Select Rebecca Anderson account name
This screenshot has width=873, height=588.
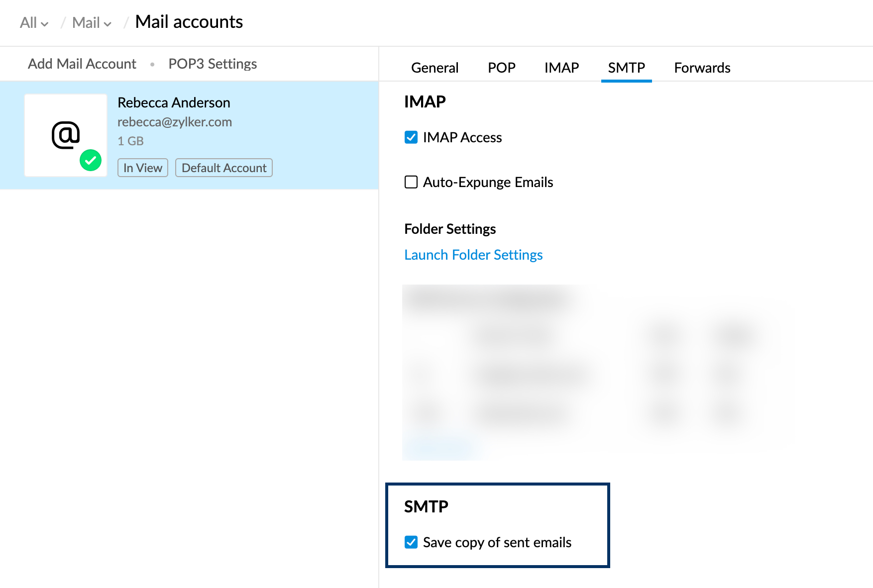(174, 102)
